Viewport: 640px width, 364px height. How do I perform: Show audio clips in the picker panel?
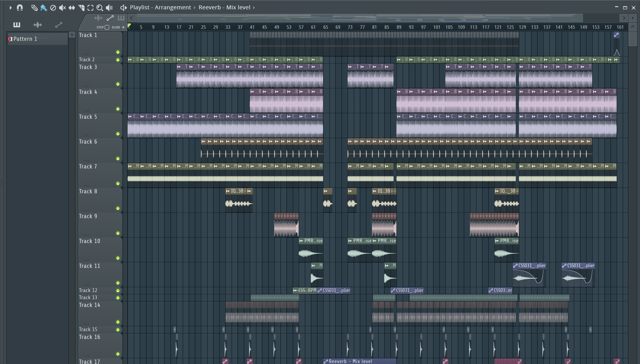(38, 24)
